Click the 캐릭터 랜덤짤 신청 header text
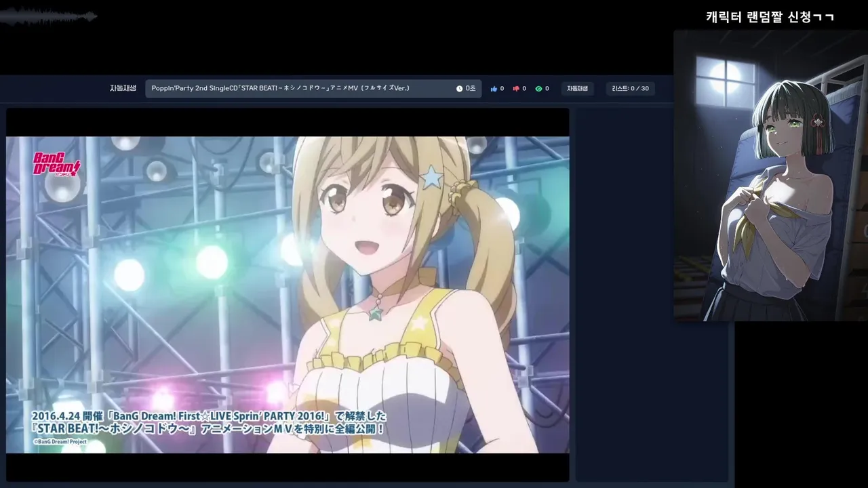868x488 pixels. tap(770, 17)
